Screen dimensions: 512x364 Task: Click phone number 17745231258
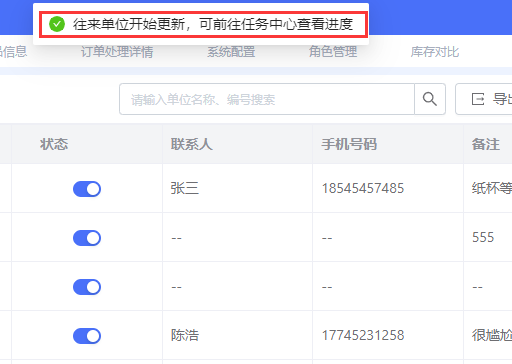pos(363,335)
